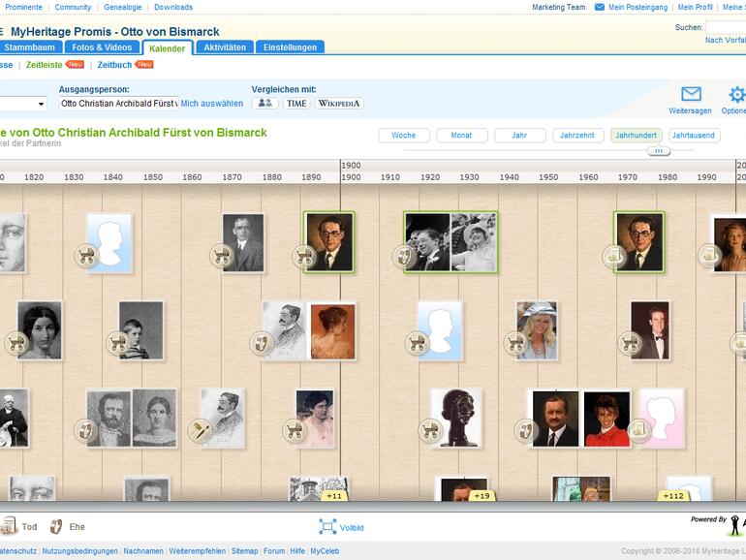The image size is (746, 560).
Task: Open the Einstellungen tab
Action: point(290,47)
